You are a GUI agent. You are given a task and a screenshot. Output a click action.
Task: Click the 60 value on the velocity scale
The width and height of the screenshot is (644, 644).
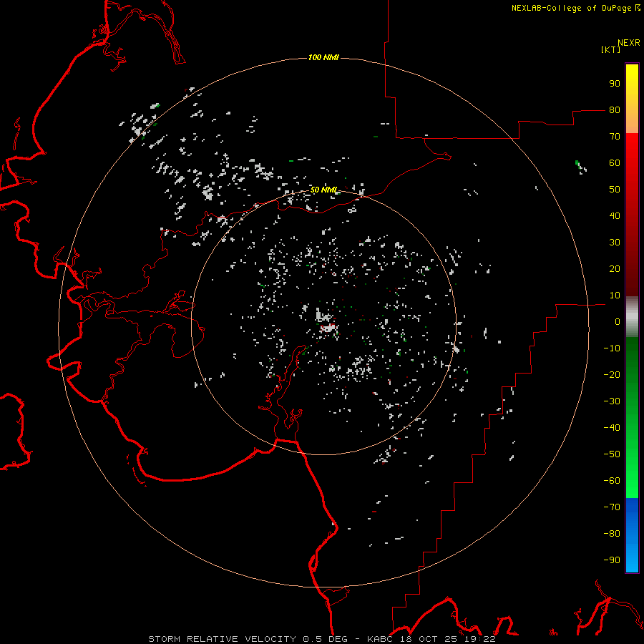[x=615, y=163]
